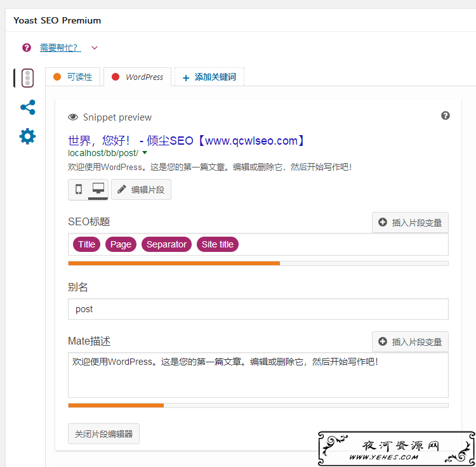Open the 需要帮忙? help link
476x467 pixels.
click(60, 48)
